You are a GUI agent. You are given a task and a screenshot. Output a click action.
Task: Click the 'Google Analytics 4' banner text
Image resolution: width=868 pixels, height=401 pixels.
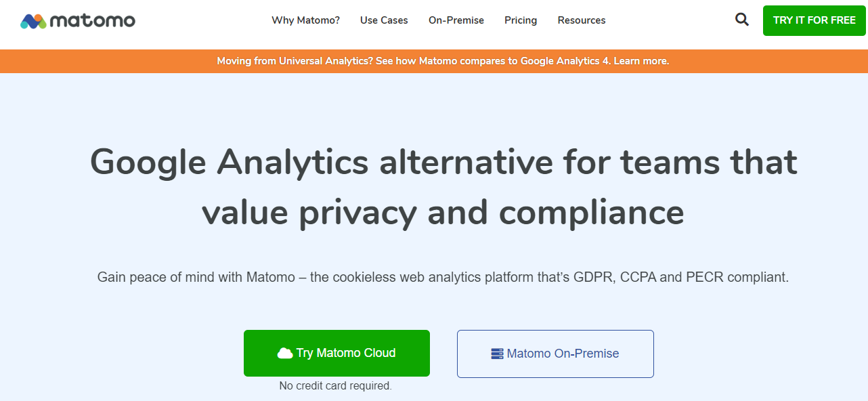pyautogui.click(x=565, y=61)
